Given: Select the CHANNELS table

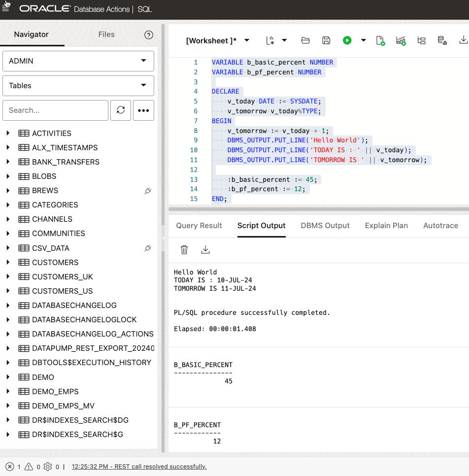Looking at the screenshot, I should 52,219.
